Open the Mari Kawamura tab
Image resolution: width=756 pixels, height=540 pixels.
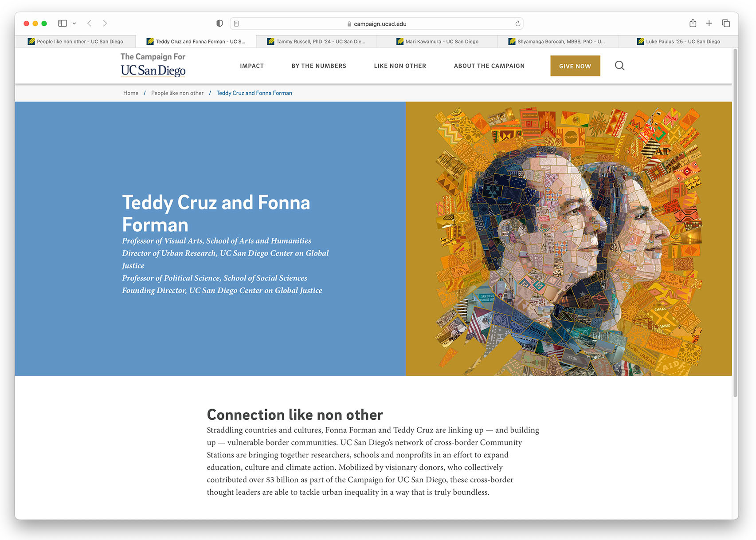pos(437,41)
